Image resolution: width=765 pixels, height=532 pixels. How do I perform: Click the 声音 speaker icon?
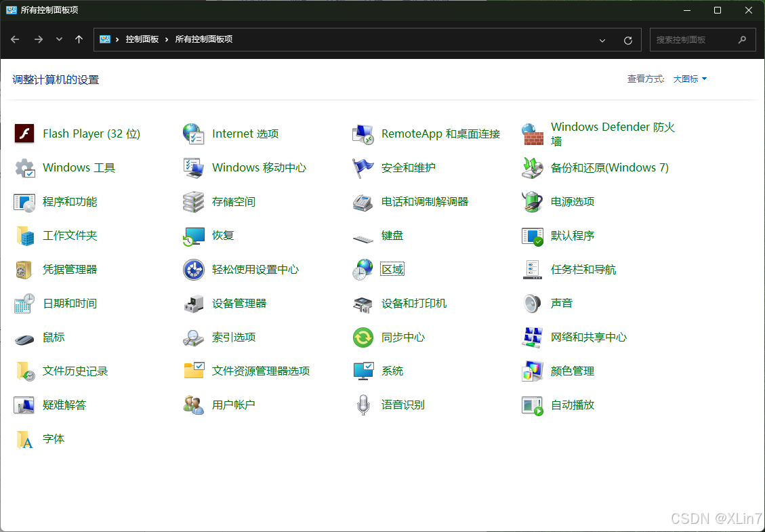tap(533, 304)
